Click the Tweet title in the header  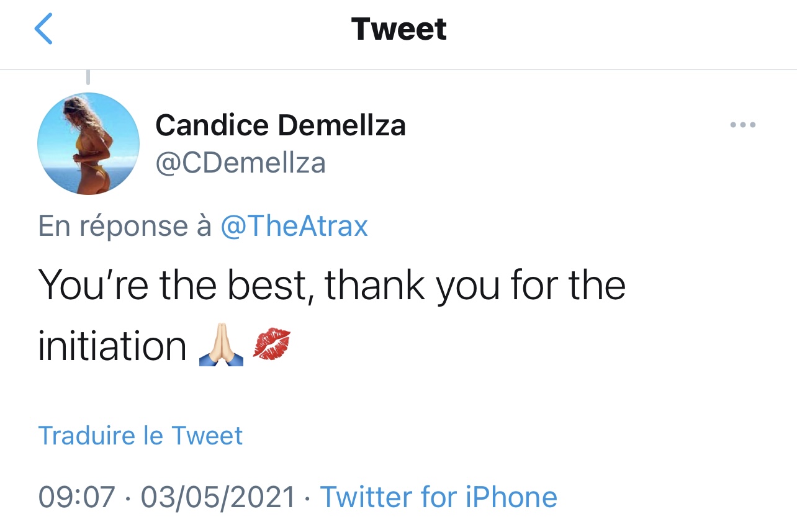(x=398, y=30)
